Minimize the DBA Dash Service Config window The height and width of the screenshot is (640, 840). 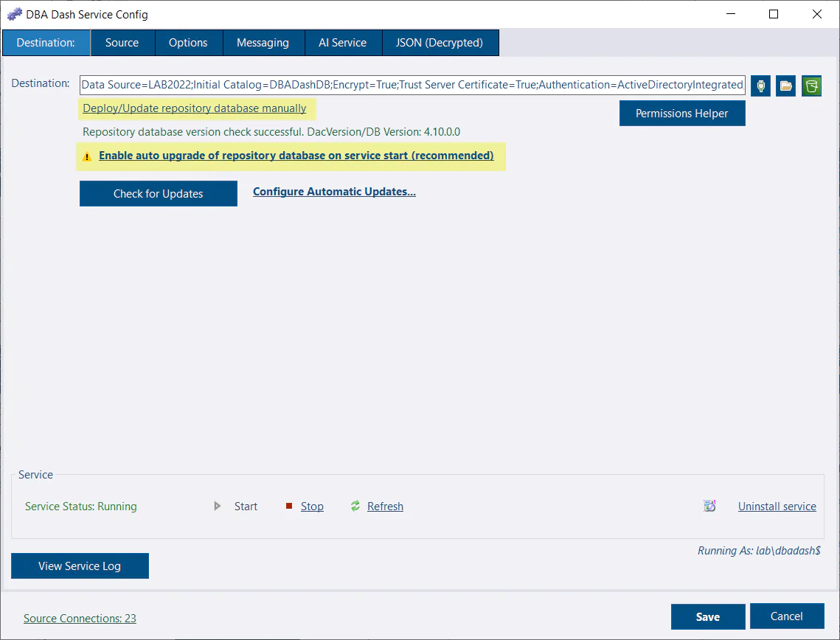(731, 14)
